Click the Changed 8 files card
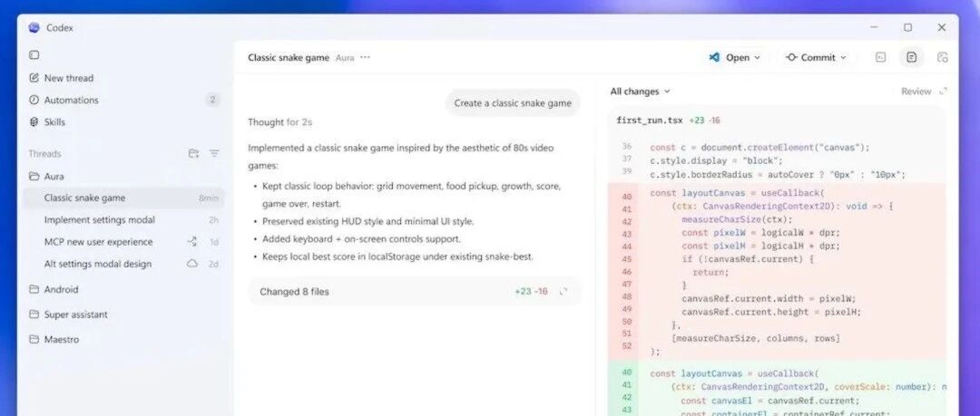Viewport: 980px width, 416px height. pos(415,292)
